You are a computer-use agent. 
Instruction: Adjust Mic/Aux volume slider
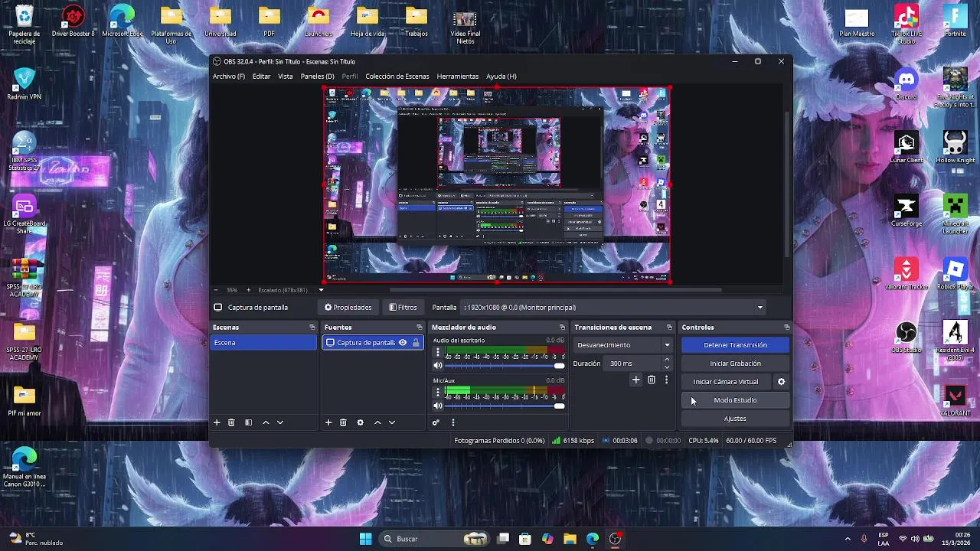coord(505,406)
